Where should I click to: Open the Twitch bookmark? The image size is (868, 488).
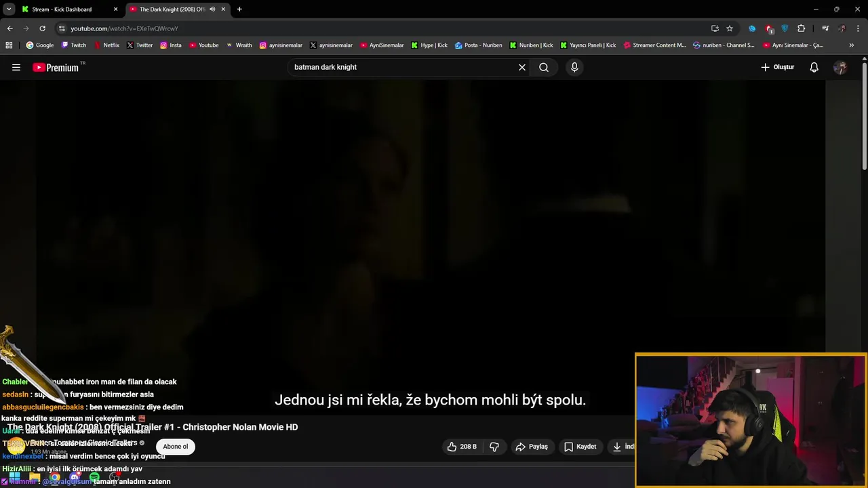tap(74, 45)
